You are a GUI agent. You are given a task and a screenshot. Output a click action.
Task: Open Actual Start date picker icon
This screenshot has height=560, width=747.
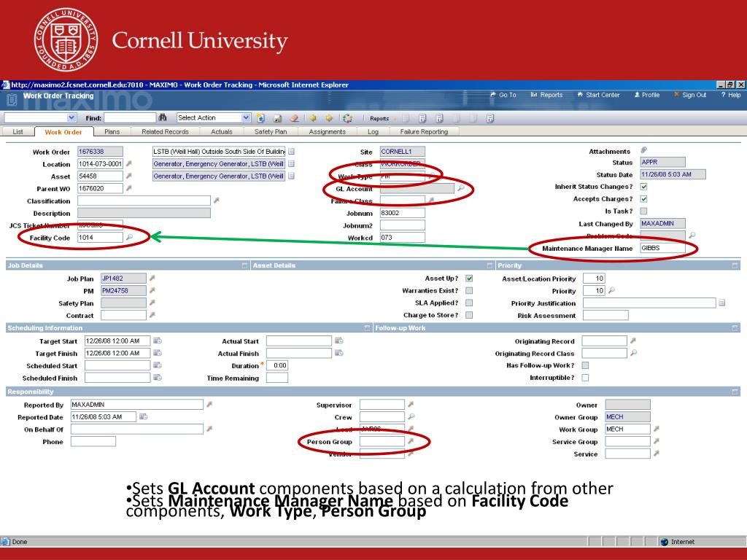[x=338, y=341]
